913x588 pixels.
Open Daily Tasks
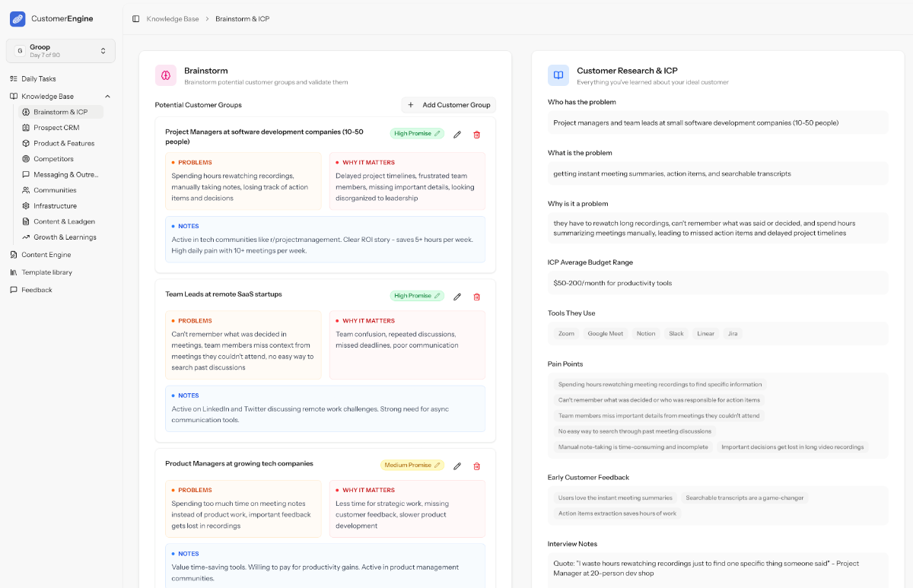tap(38, 78)
